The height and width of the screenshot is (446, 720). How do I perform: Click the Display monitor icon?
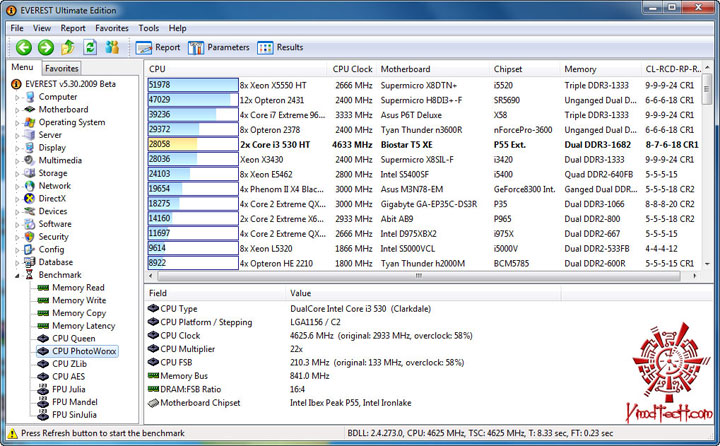[30, 147]
